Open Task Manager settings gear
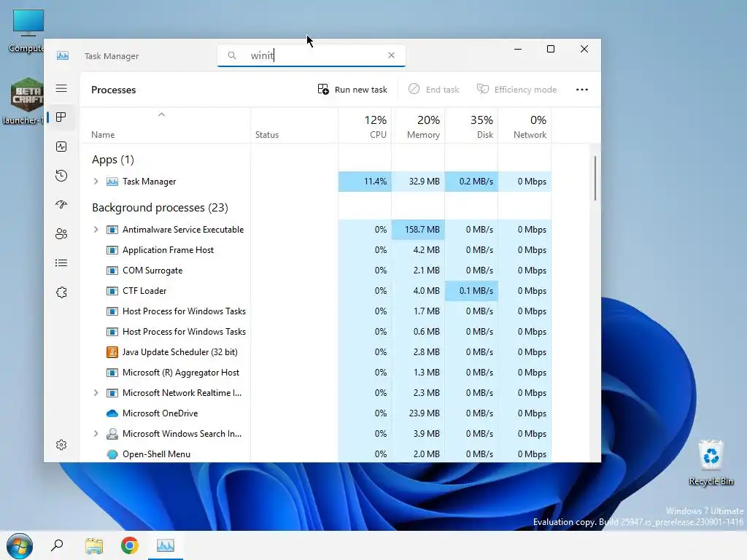The image size is (747, 560). point(61,445)
